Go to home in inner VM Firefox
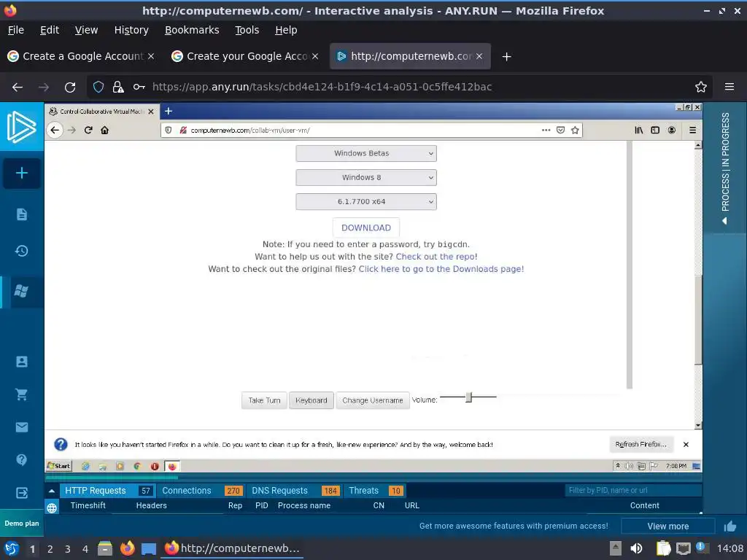Screen dimensions: 747x560 [x=104, y=130]
